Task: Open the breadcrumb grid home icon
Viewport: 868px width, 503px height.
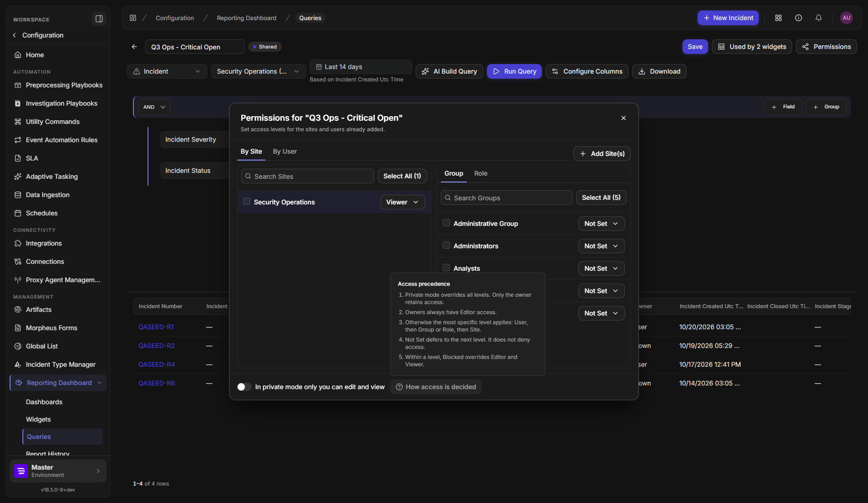Action: coord(133,18)
